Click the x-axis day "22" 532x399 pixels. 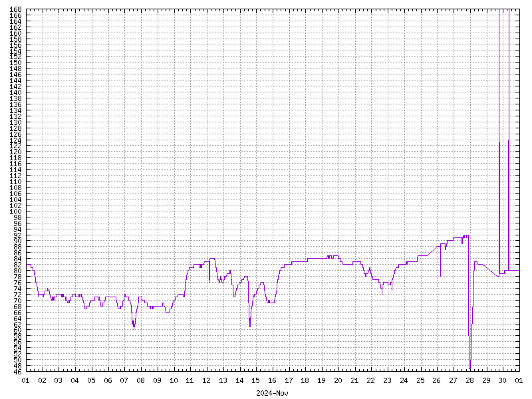[371, 380]
